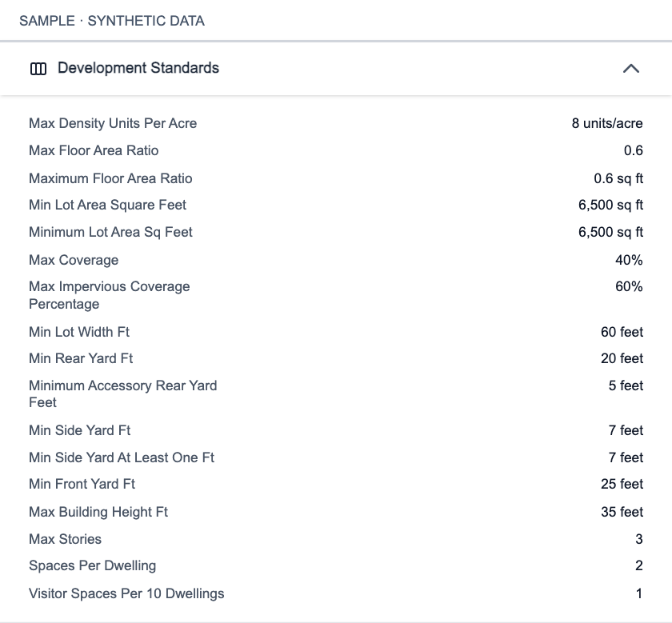This screenshot has height=623, width=672.
Task: Click the 60 feet value
Action: point(622,332)
